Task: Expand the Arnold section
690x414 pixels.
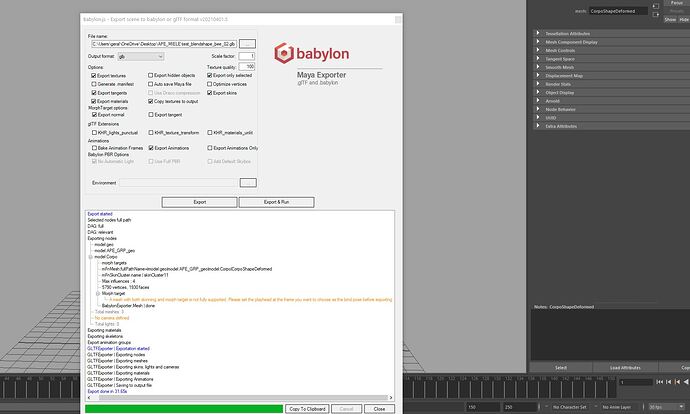Action: tap(538, 101)
